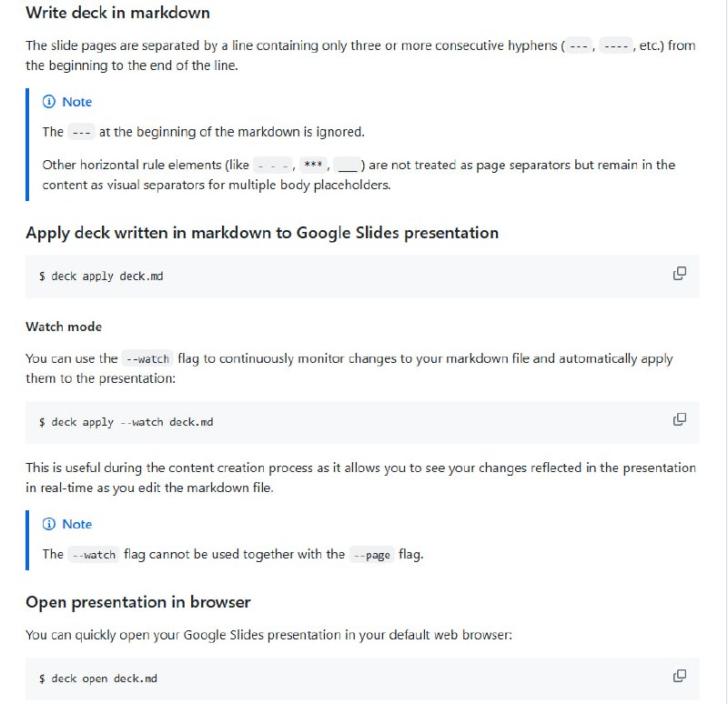Image resolution: width=728 pixels, height=704 pixels.
Task: Copy the 'deck open deck.md' command
Action: 680,676
